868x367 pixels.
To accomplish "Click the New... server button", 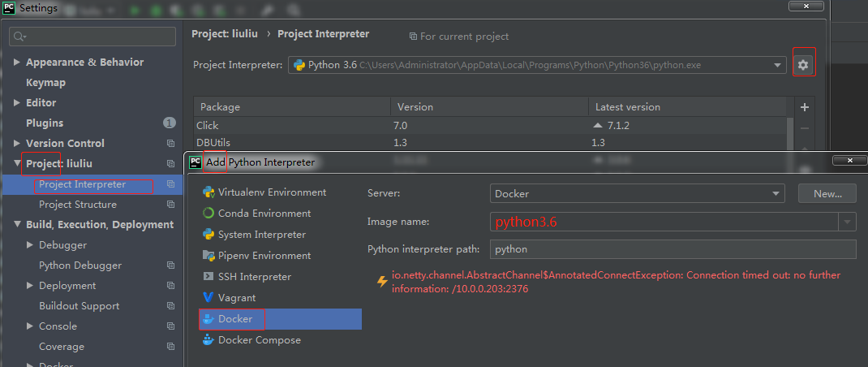I will click(827, 193).
